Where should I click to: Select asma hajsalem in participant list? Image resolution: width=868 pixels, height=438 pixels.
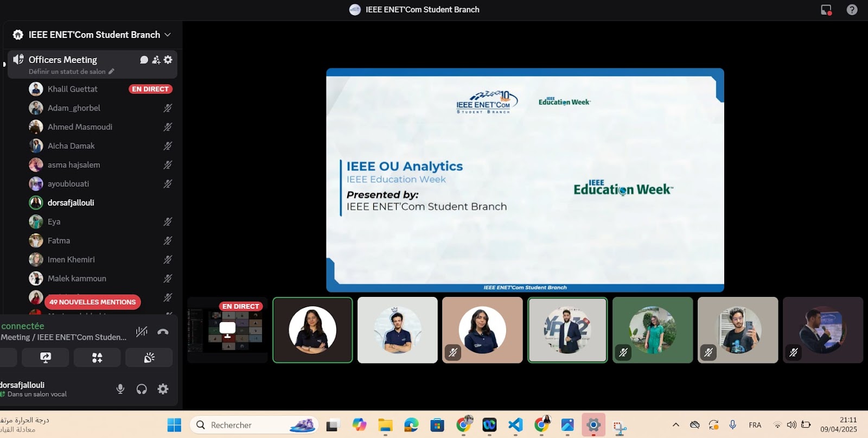[101, 165]
